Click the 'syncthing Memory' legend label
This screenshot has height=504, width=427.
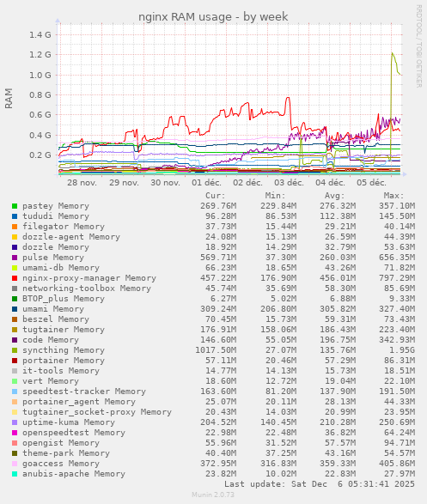(64, 350)
